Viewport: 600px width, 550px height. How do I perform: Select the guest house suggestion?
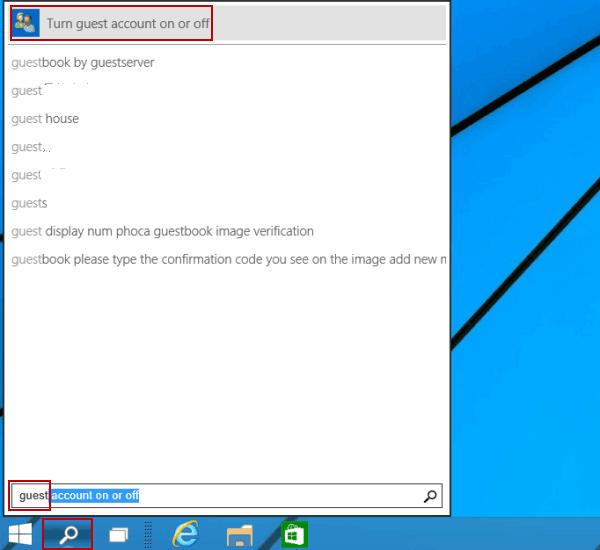pyautogui.click(x=45, y=119)
